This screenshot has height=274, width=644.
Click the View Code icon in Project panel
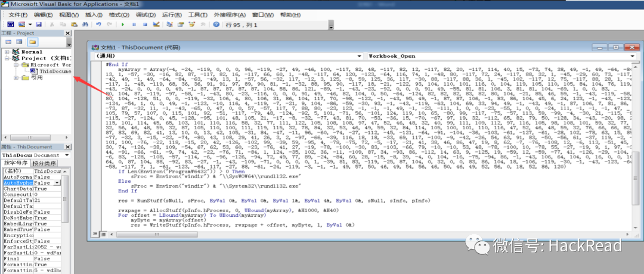[x=8, y=42]
